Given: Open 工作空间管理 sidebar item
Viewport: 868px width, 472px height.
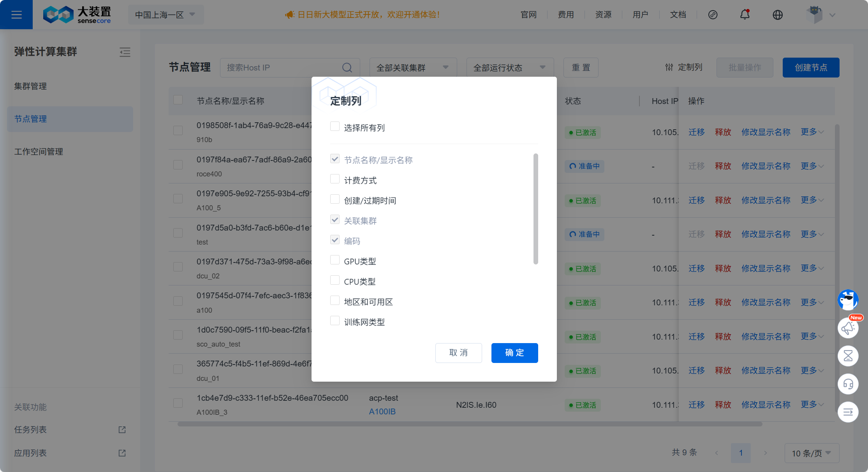Looking at the screenshot, I should pyautogui.click(x=39, y=151).
